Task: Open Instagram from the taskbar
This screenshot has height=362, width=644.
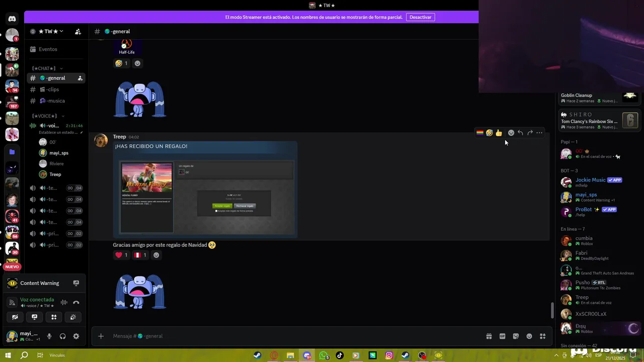Action: click(389, 355)
